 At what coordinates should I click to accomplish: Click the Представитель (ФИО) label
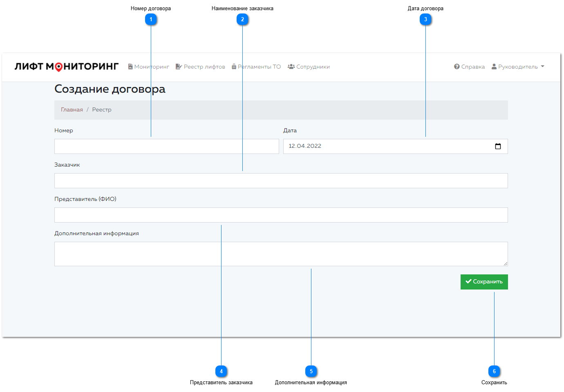(85, 199)
